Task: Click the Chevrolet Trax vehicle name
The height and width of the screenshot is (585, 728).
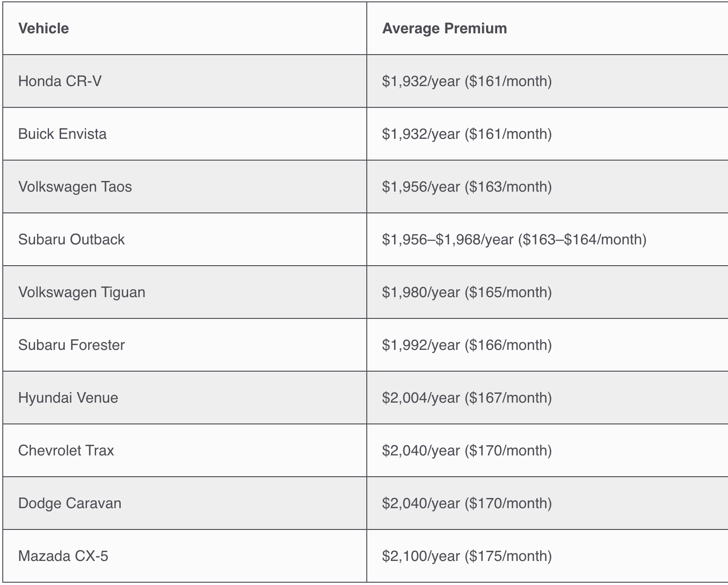Action: pos(66,451)
